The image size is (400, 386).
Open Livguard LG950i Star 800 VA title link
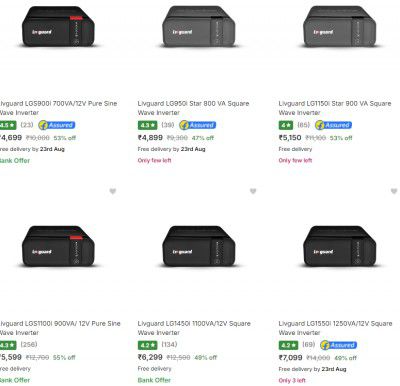(x=193, y=108)
